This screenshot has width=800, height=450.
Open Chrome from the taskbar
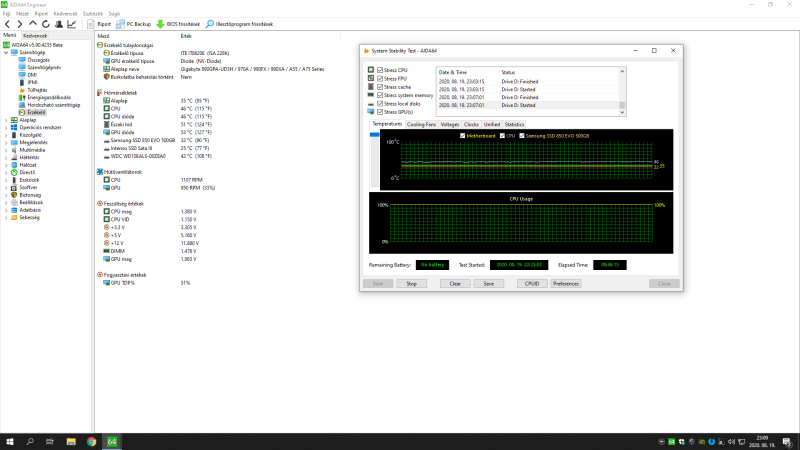[91, 442]
